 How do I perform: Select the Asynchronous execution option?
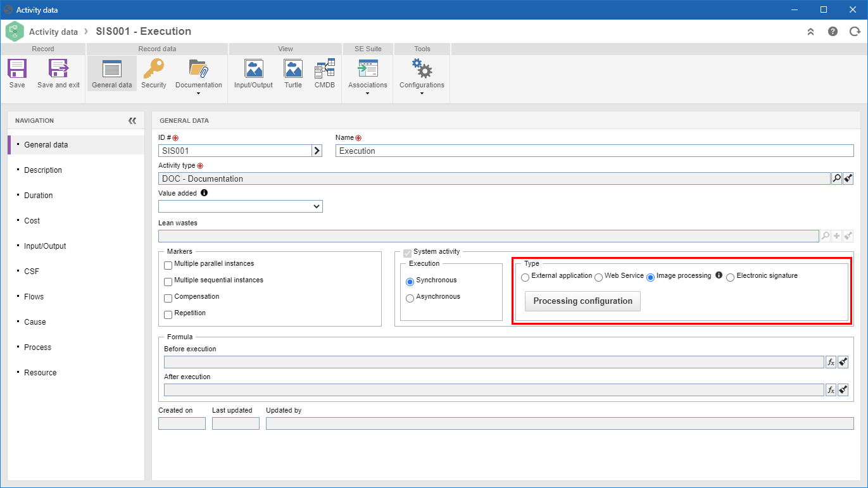[410, 298]
